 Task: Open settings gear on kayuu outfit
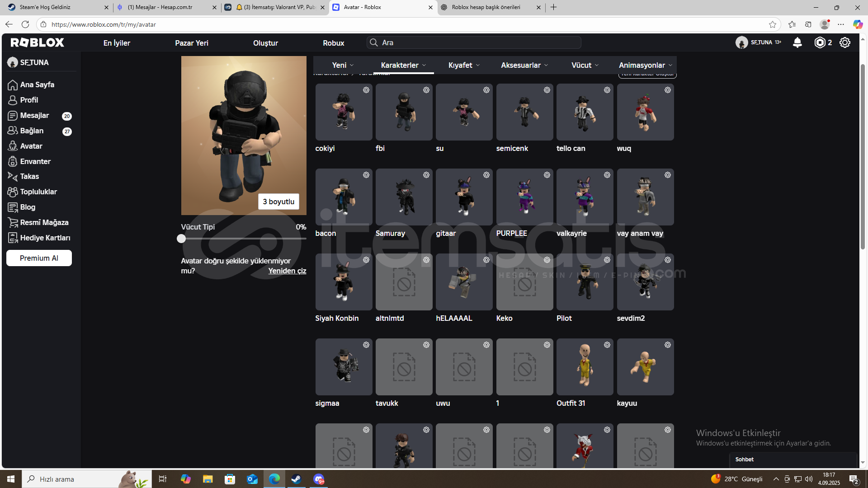pos(668,345)
